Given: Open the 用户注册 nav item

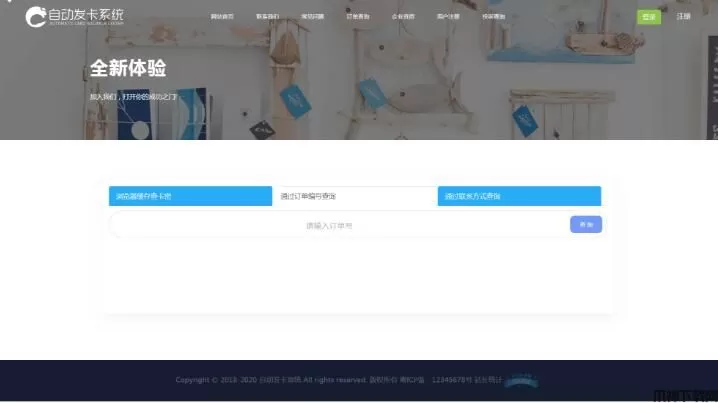Looking at the screenshot, I should point(448,16).
